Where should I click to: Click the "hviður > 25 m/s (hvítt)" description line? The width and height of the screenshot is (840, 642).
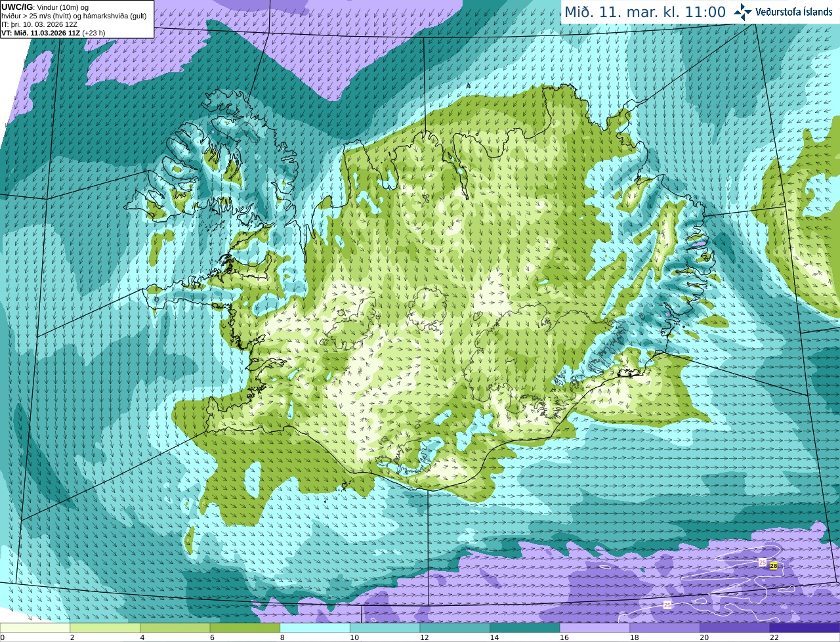pos(74,16)
